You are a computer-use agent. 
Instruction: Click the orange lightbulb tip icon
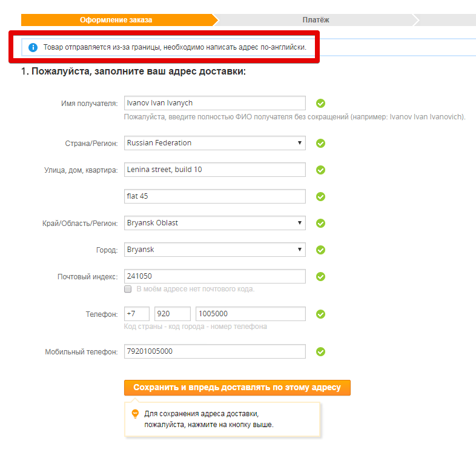click(135, 414)
